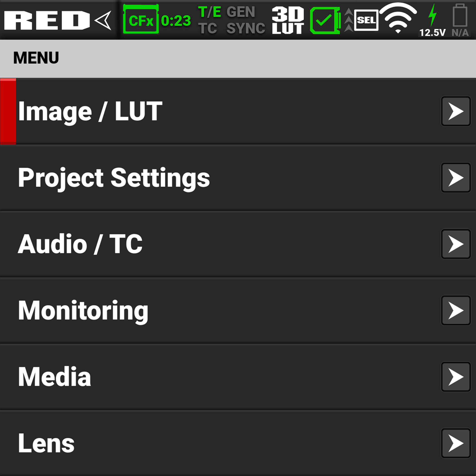Click the Monitoring arrow button

point(456,311)
